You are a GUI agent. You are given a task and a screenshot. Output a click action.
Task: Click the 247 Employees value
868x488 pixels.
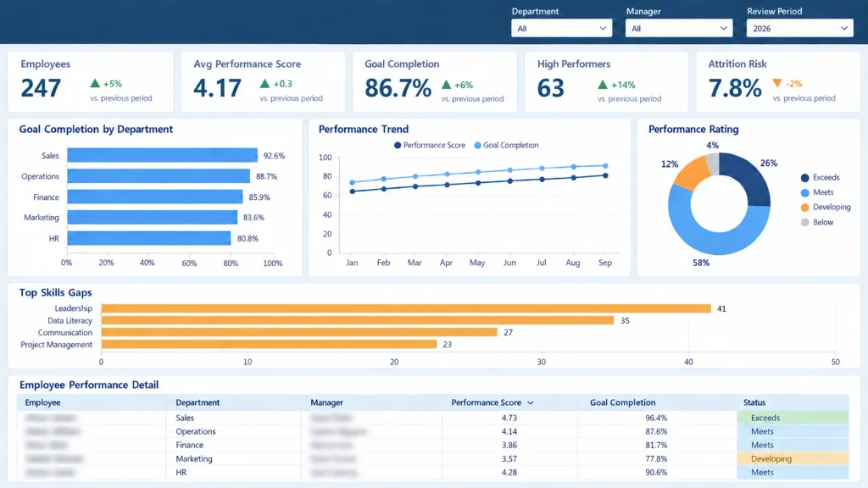41,88
